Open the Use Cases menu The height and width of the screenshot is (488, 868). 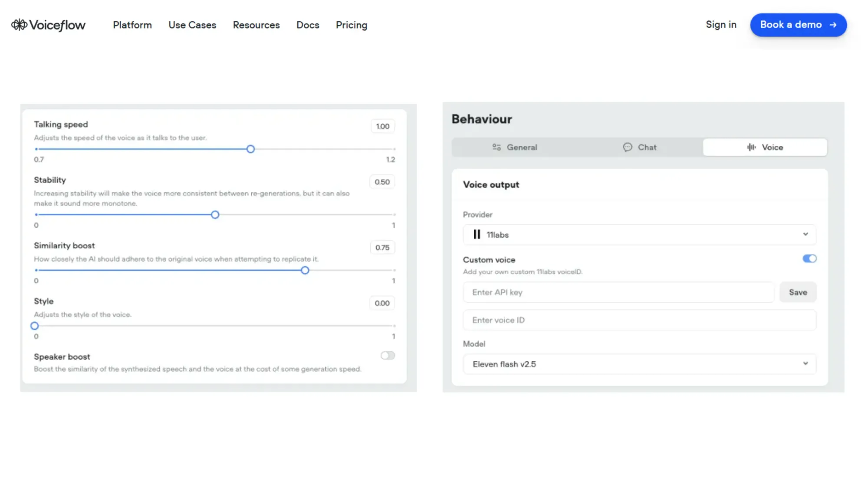(x=192, y=25)
